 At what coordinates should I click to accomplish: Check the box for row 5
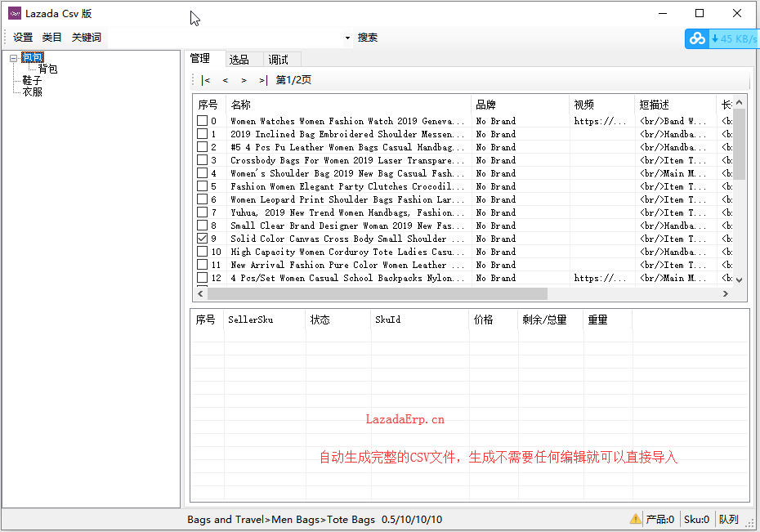click(x=202, y=186)
